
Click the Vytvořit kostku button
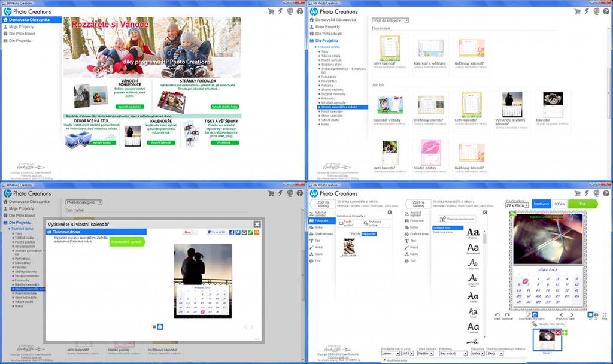pyautogui.click(x=102, y=142)
